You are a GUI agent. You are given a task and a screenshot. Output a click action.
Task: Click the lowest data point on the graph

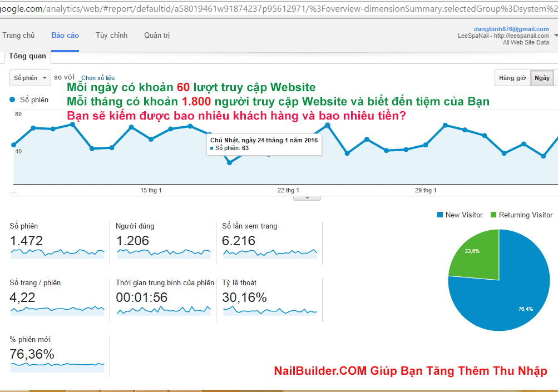230,162
